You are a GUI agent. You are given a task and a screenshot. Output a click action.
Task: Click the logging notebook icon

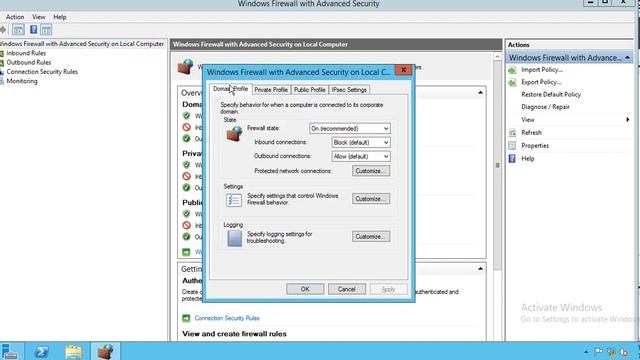pos(234,238)
